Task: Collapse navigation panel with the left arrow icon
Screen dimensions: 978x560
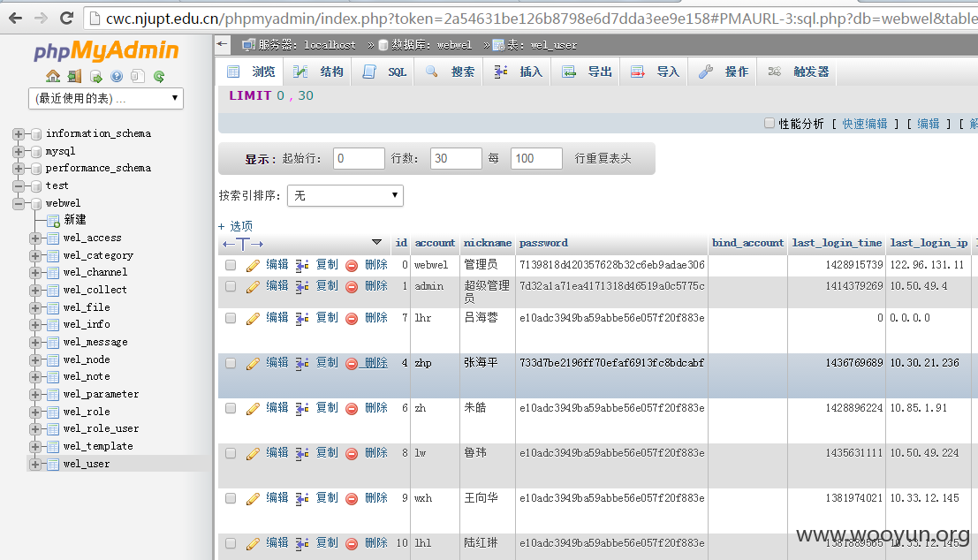Action: pyautogui.click(x=222, y=43)
